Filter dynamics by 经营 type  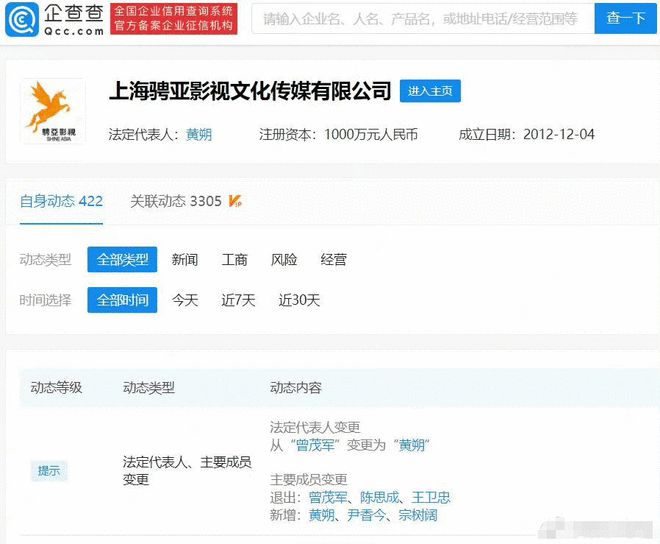[334, 260]
